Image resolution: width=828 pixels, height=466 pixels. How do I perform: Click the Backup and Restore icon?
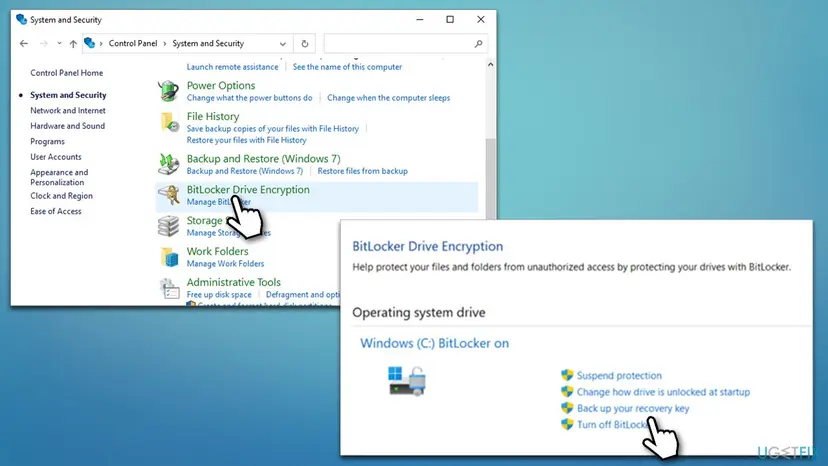pos(168,164)
